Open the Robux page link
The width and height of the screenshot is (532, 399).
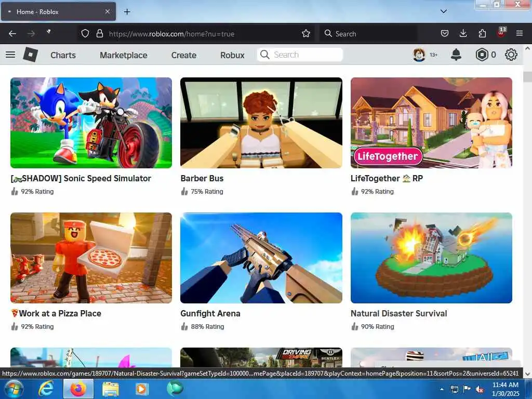[x=232, y=55]
